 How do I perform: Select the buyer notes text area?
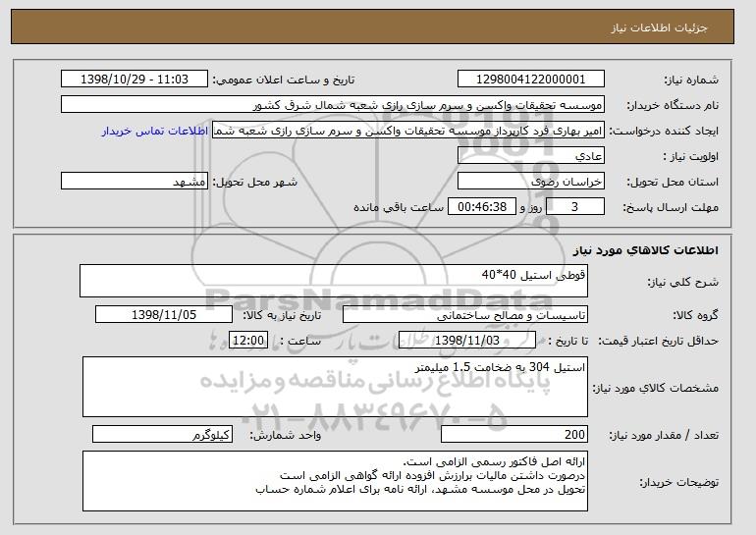[x=335, y=481]
